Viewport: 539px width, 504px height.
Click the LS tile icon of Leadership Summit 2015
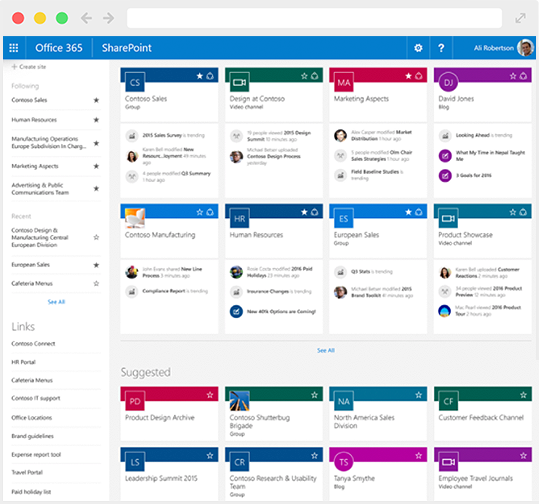pyautogui.click(x=135, y=462)
